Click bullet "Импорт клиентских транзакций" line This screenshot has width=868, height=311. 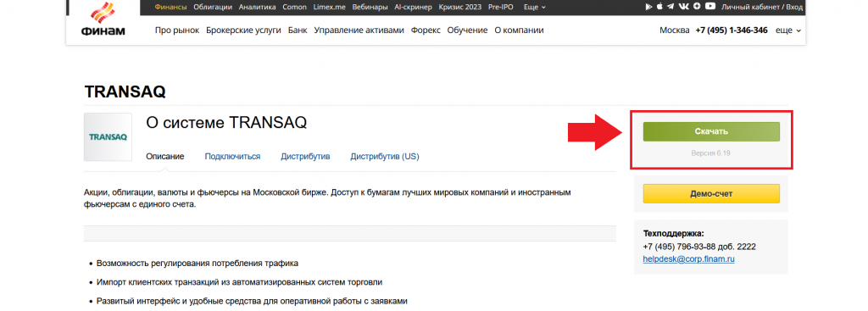pos(239,282)
